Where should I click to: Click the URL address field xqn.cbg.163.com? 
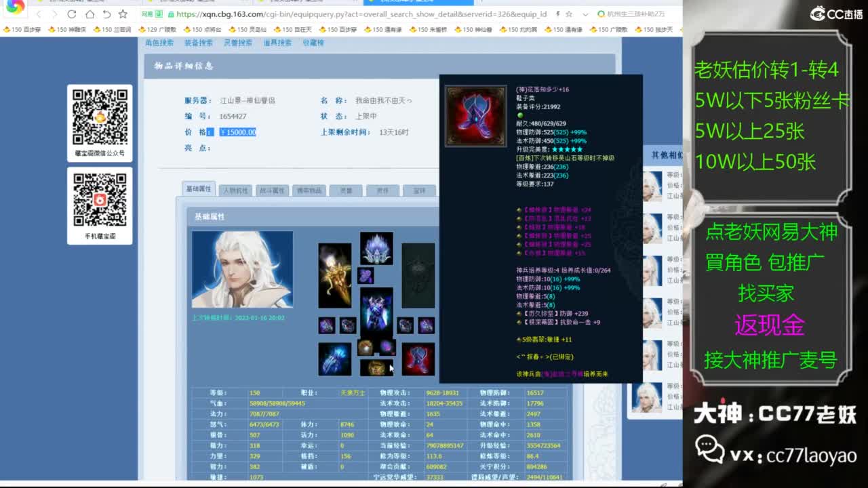[x=361, y=14]
